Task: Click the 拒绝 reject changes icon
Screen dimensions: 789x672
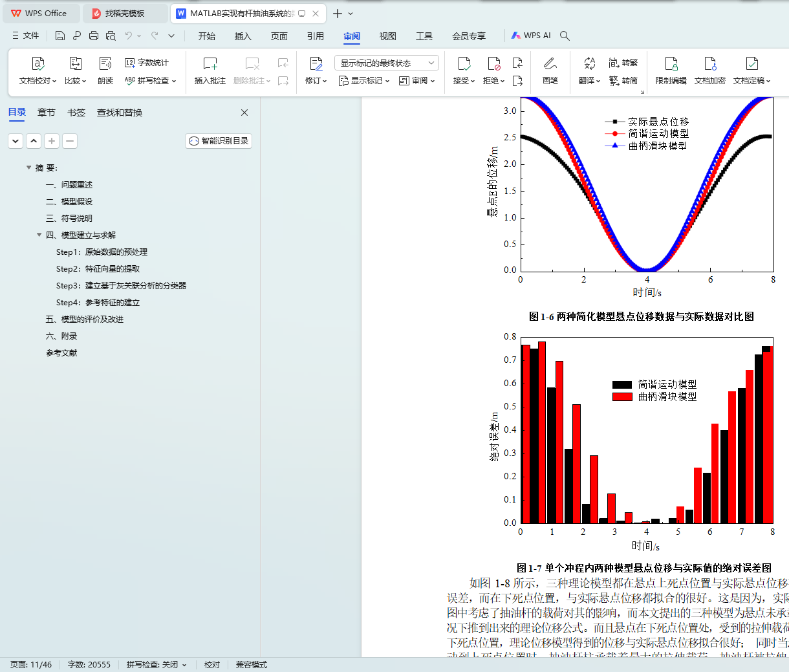Action: pyautogui.click(x=493, y=63)
